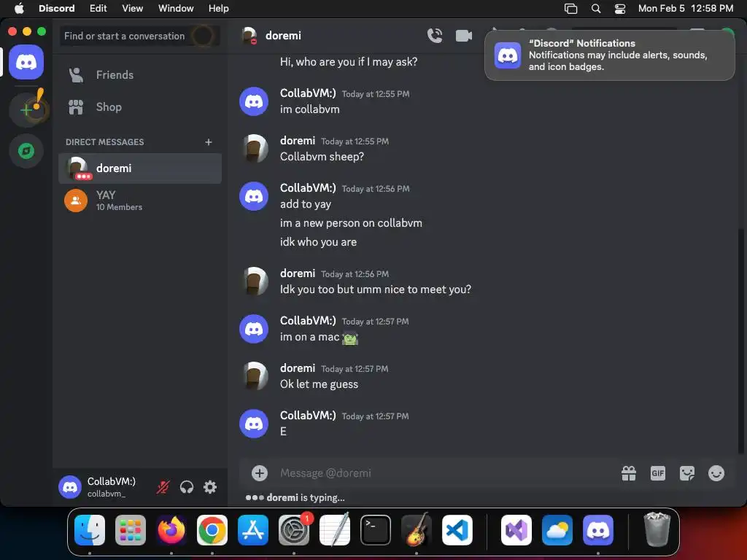The image size is (747, 560).
Task: Open the Friends page
Action: pyautogui.click(x=139, y=75)
